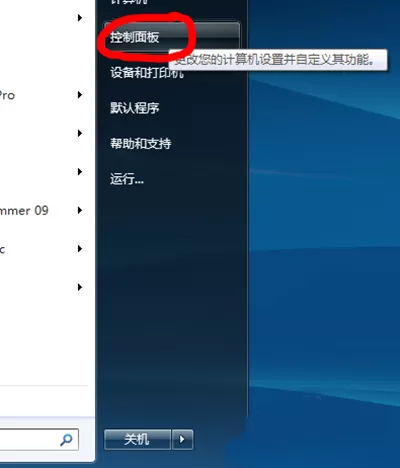The height and width of the screenshot is (468, 400).
Task: Click the 关机 shutdown button
Action: click(137, 439)
